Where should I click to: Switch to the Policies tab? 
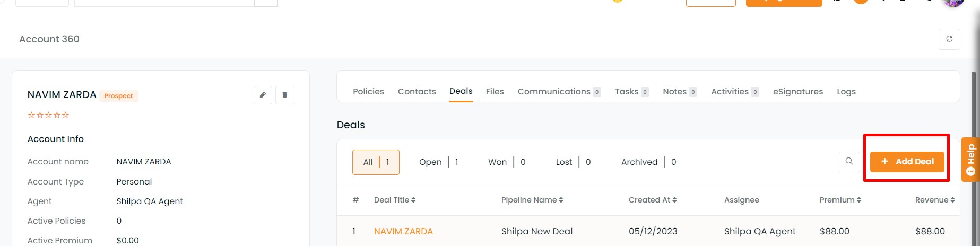(x=368, y=92)
